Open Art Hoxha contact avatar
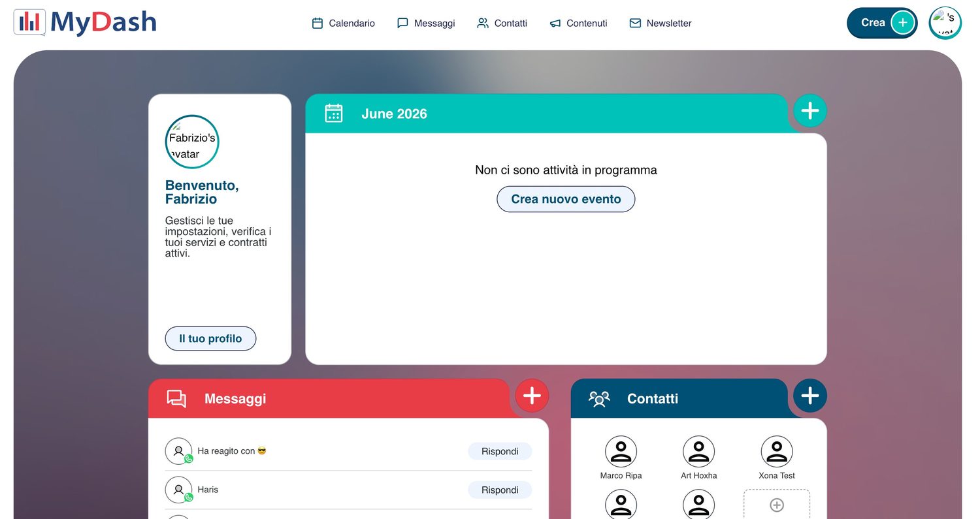 pos(699,451)
